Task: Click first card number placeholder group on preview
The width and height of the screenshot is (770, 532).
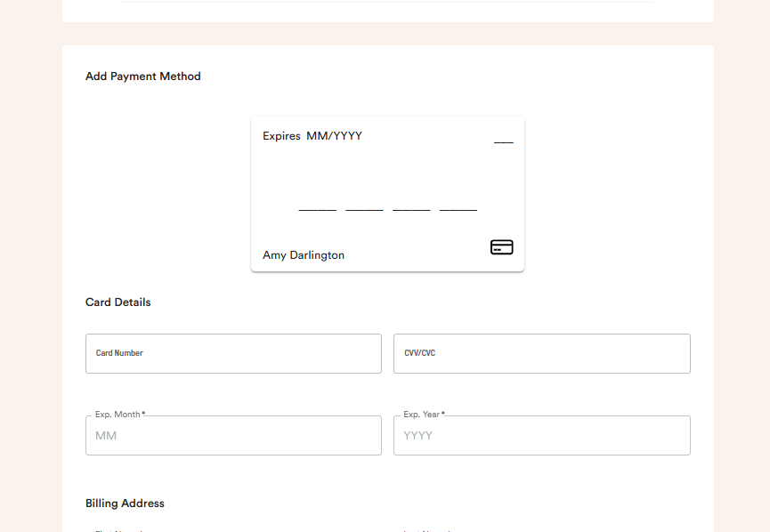Action: (x=317, y=209)
